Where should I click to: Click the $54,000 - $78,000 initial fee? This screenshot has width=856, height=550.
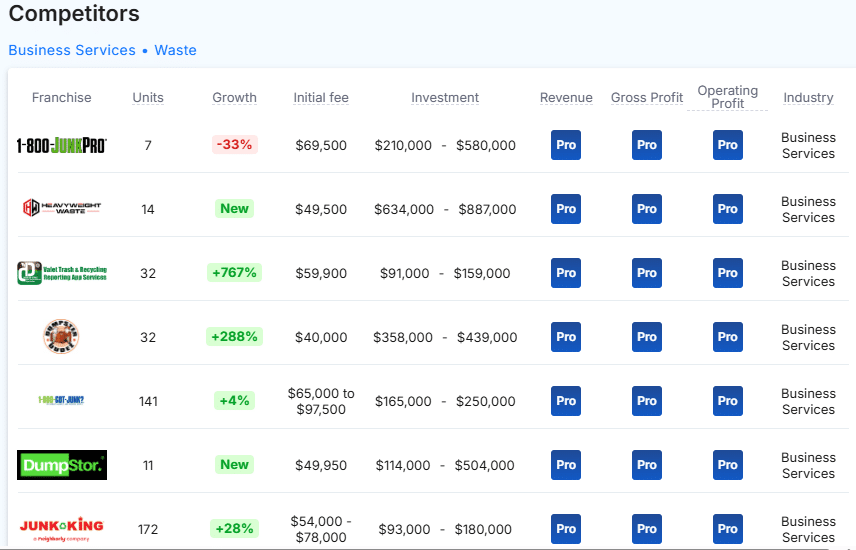[321, 529]
